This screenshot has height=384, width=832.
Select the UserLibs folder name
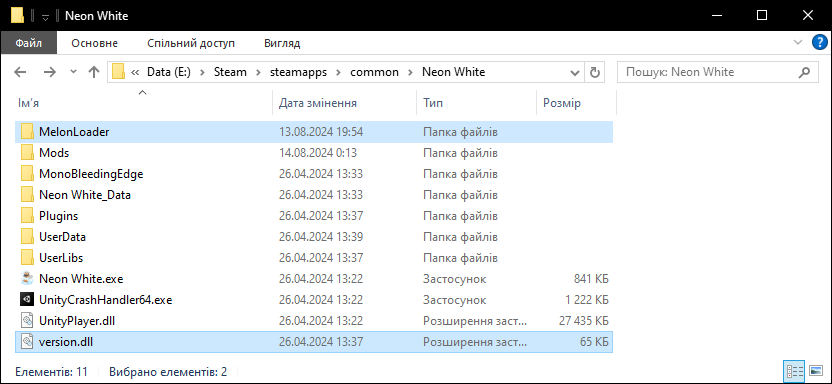[61, 258]
